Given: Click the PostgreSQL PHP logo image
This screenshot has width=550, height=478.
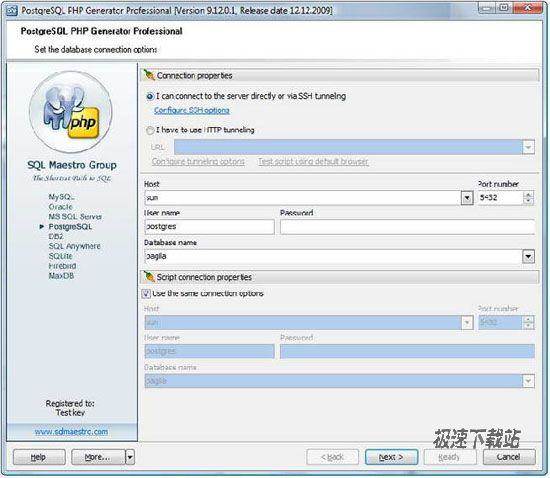Looking at the screenshot, I should tap(71, 112).
